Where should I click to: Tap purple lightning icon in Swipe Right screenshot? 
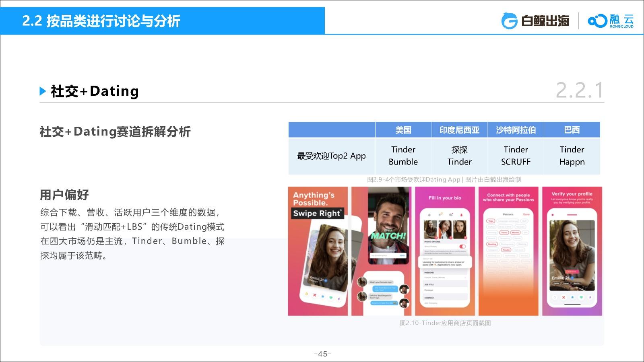pyautogui.click(x=339, y=299)
